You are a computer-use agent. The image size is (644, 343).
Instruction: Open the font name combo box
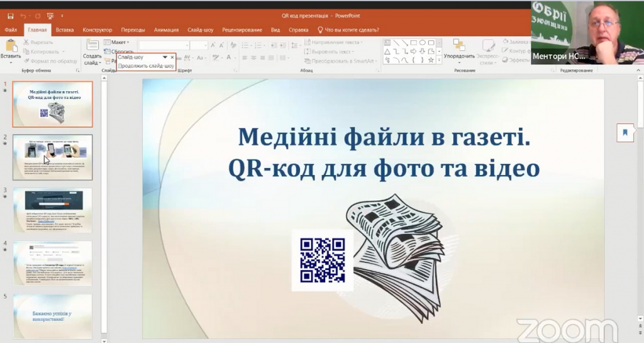(x=164, y=45)
